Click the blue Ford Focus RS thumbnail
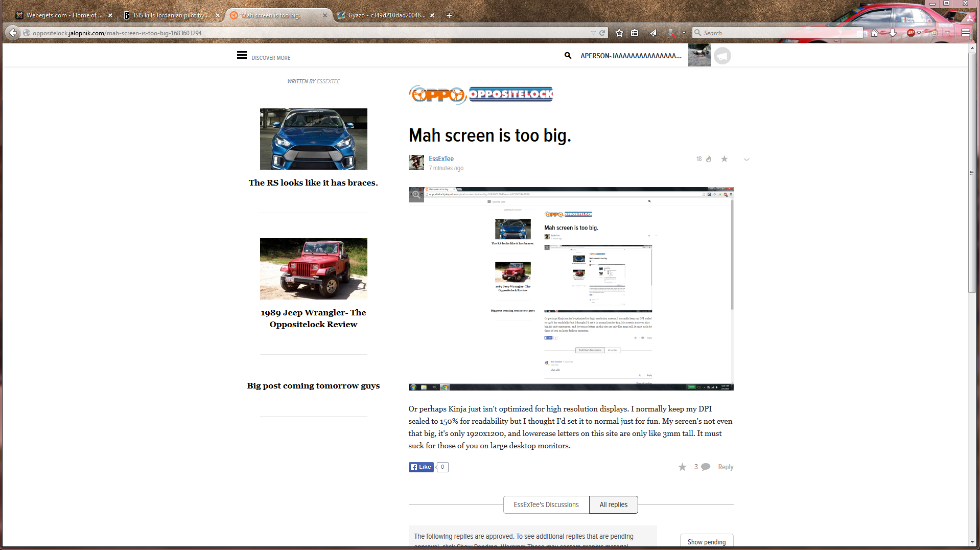This screenshot has width=980, height=550. (313, 139)
